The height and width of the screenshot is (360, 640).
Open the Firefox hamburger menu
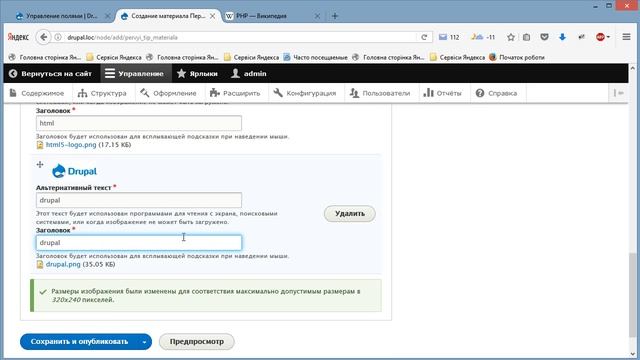click(x=627, y=37)
